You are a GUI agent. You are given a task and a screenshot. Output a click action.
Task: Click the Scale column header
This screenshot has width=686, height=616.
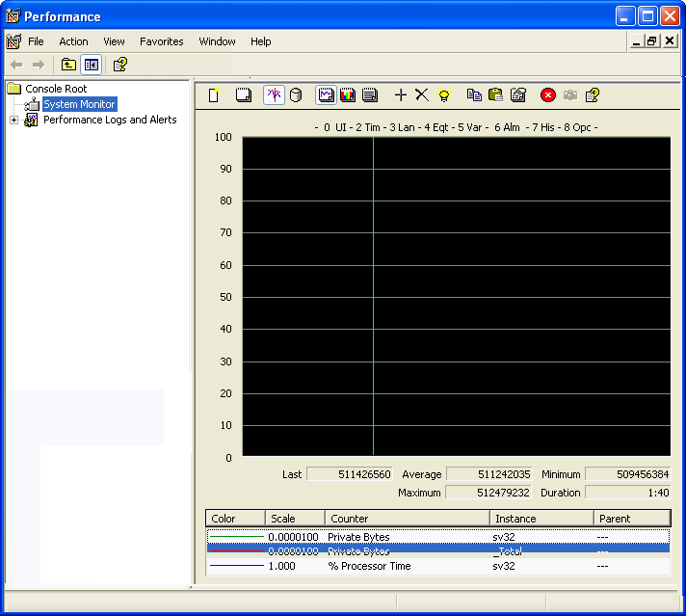296,519
